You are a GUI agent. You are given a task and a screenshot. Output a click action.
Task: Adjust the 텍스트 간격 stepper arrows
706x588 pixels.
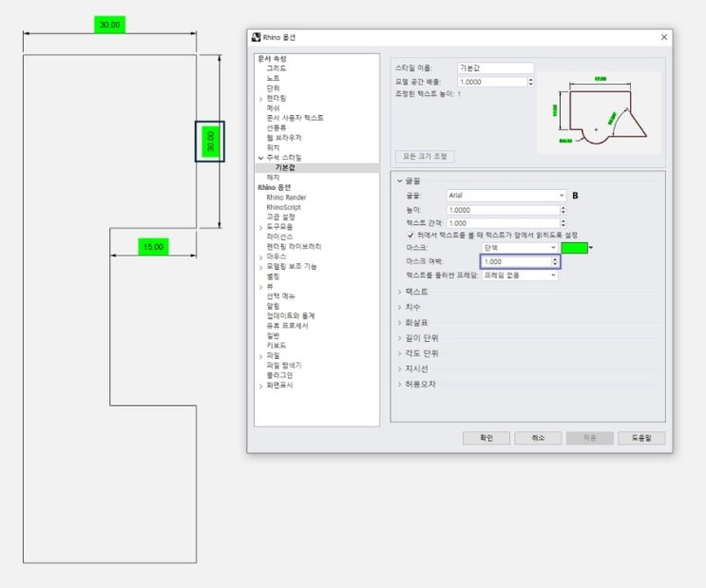click(563, 223)
